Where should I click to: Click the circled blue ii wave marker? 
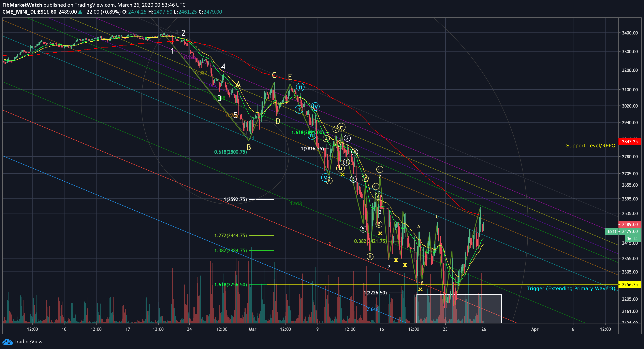[300, 87]
